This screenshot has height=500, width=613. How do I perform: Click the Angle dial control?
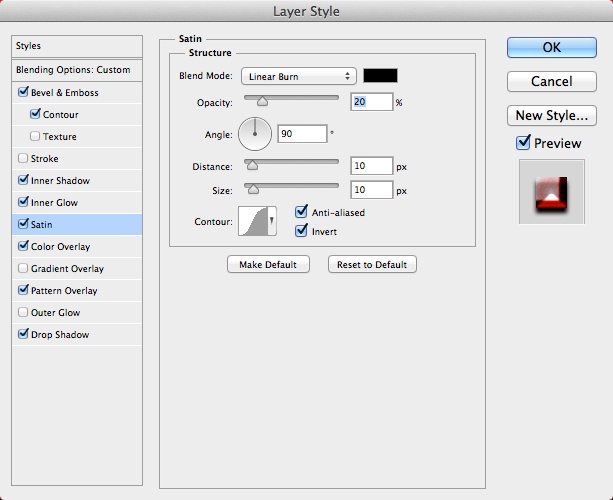point(255,134)
